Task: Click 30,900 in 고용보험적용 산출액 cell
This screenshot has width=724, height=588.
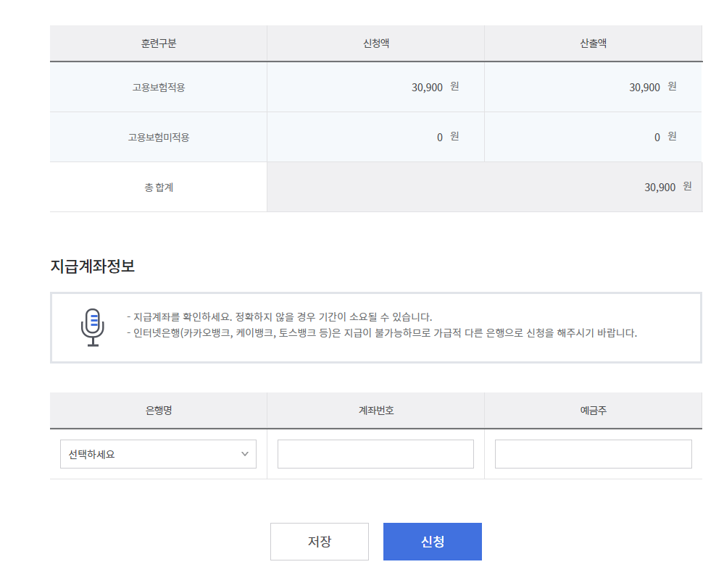Action: coord(644,87)
